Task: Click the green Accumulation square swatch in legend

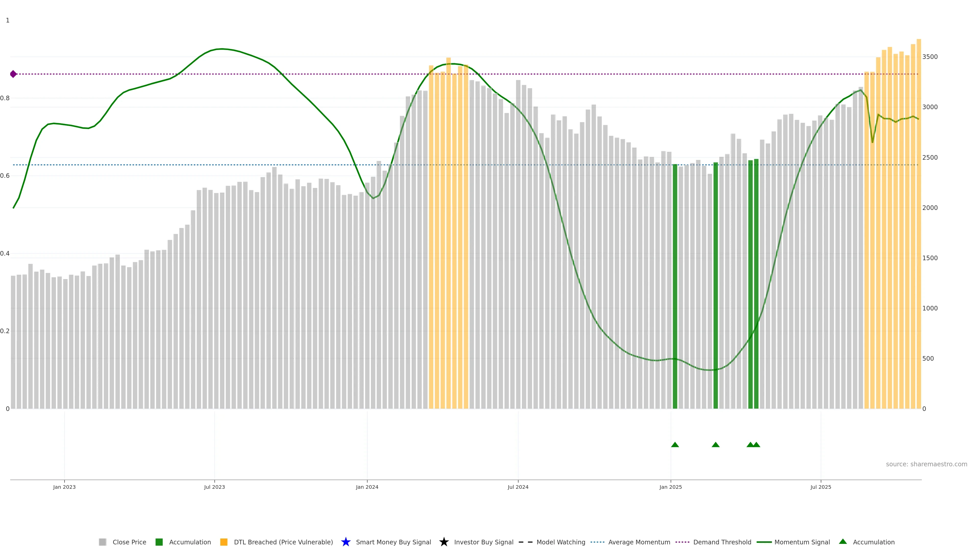Action: click(159, 542)
